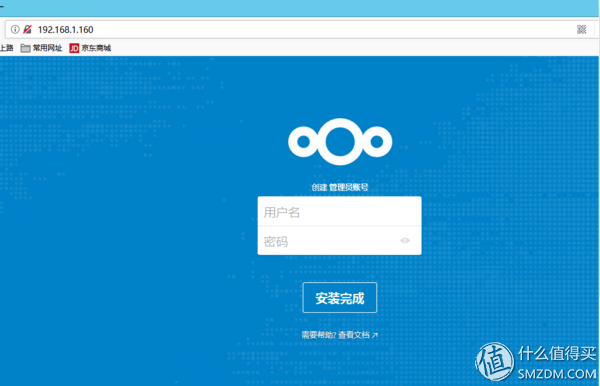The width and height of the screenshot is (600, 386).
Task: Open the 需要帮助? 查看文档 link
Action: coord(340,335)
